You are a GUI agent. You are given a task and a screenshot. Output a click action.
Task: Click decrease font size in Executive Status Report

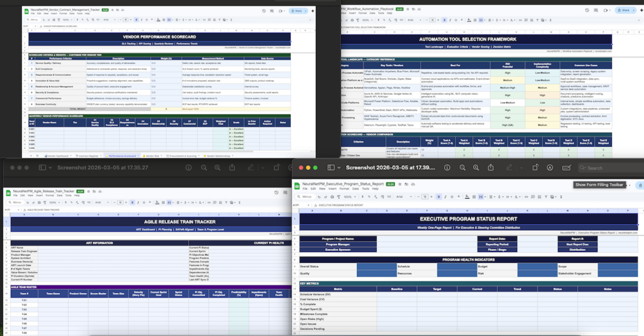click(418, 197)
